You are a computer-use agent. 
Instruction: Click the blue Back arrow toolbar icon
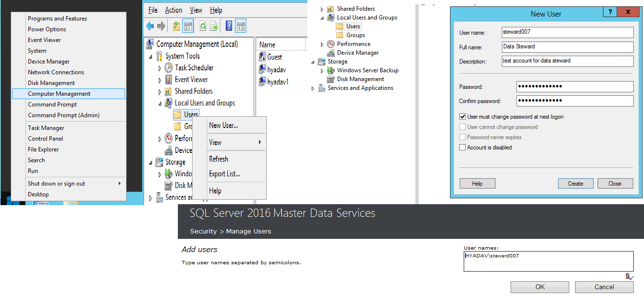pos(150,26)
